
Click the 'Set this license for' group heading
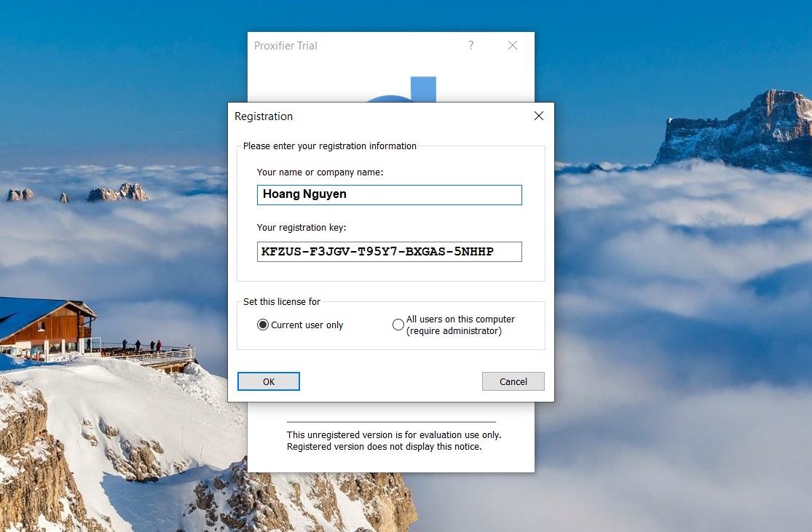pyautogui.click(x=282, y=301)
